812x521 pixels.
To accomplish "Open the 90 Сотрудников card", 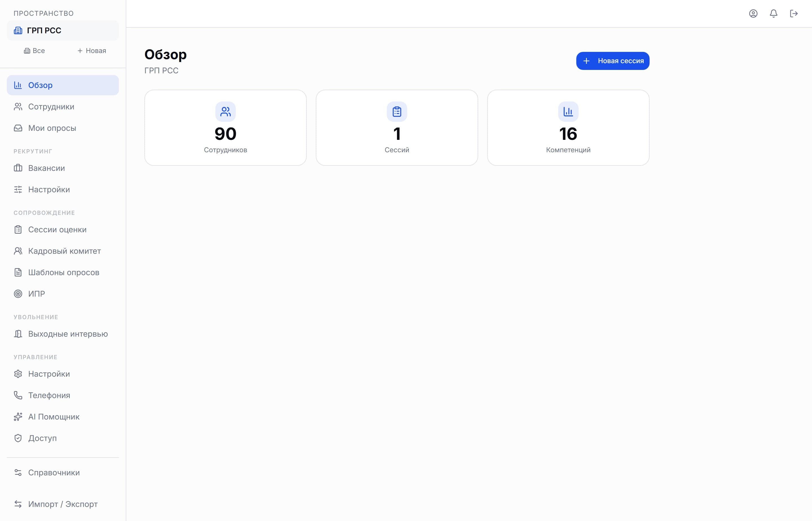I will click(x=226, y=127).
